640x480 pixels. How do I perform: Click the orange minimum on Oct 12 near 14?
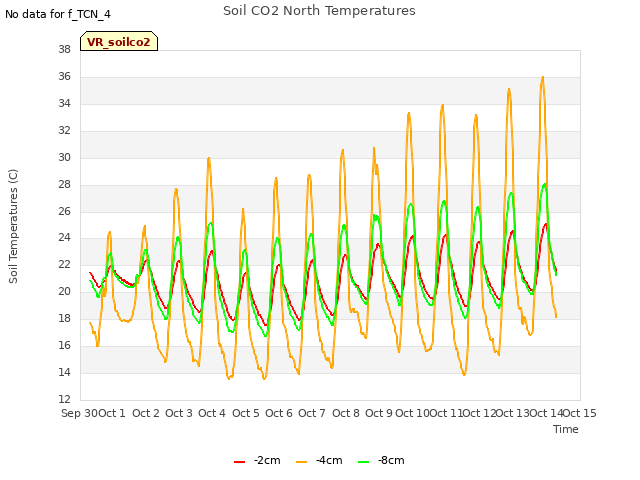[x=464, y=374]
